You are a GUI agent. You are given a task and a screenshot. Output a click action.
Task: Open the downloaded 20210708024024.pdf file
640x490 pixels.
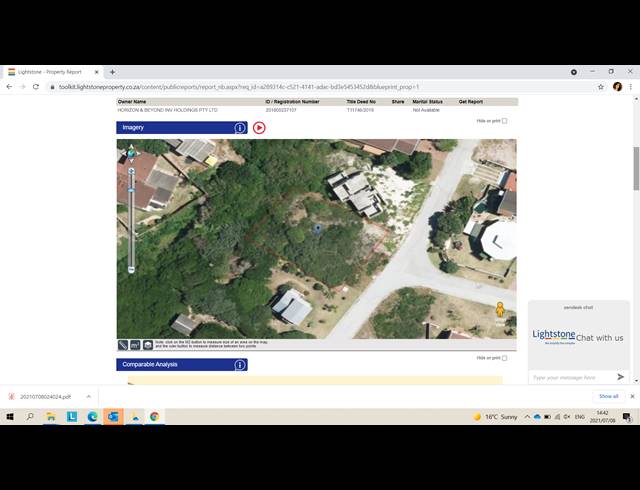pyautogui.click(x=45, y=396)
